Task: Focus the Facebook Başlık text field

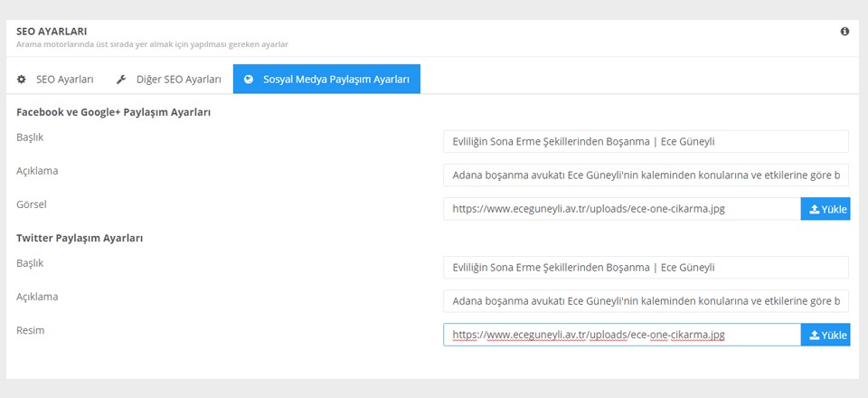Action: click(646, 142)
